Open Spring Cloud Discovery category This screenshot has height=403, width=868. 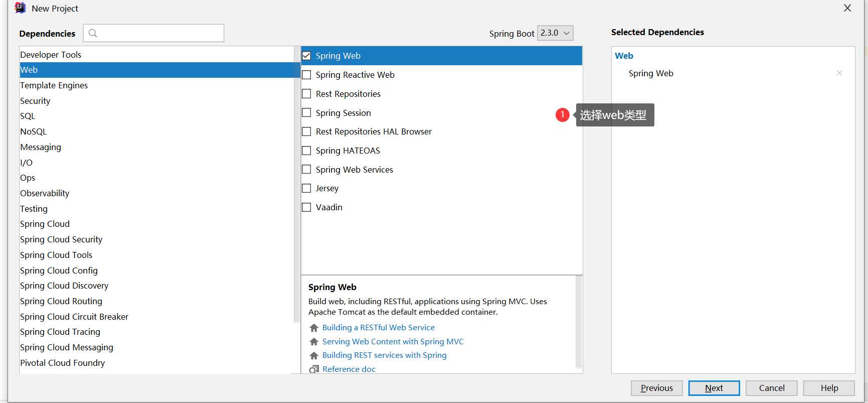(x=156, y=286)
